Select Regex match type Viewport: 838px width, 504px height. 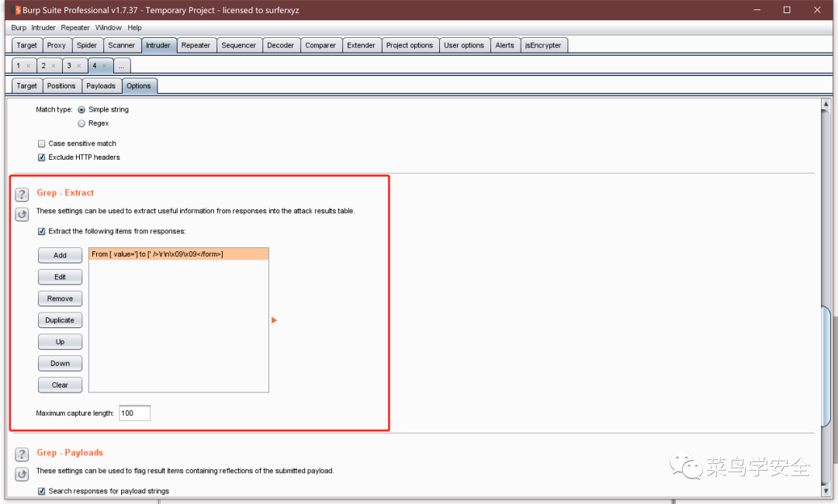pyautogui.click(x=81, y=123)
